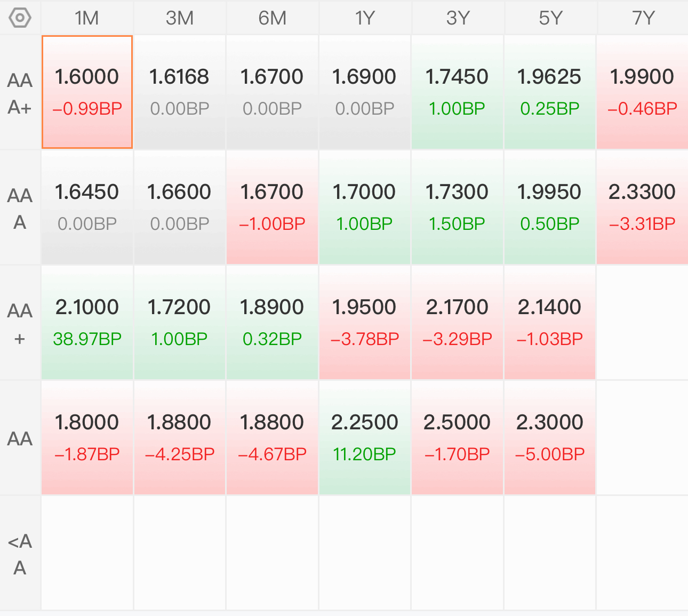Image resolution: width=688 pixels, height=616 pixels.
Task: Click the 1.6168 AAA+ 3M cell
Action: [x=180, y=92]
